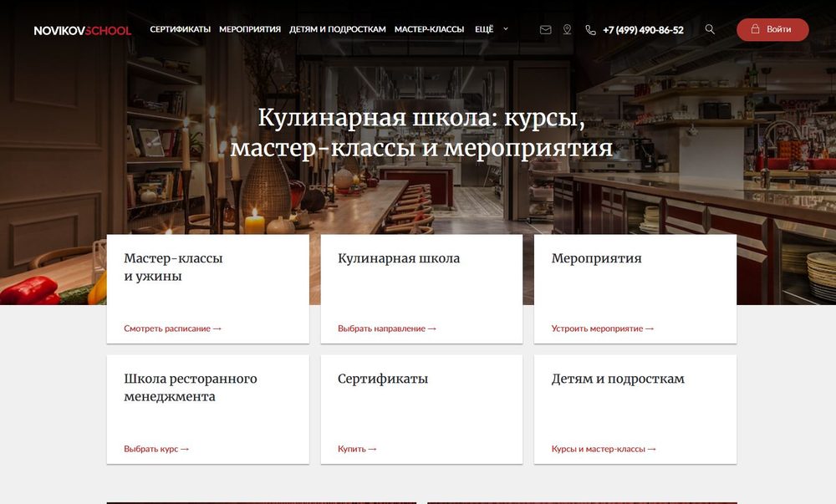Click Школа ресторанного менеджмента card title
The height and width of the screenshot is (504, 836).
191,387
